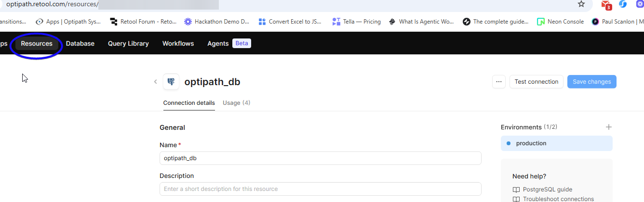The height and width of the screenshot is (202, 644).
Task: Click the 'General' section heading
Action: pyautogui.click(x=172, y=127)
